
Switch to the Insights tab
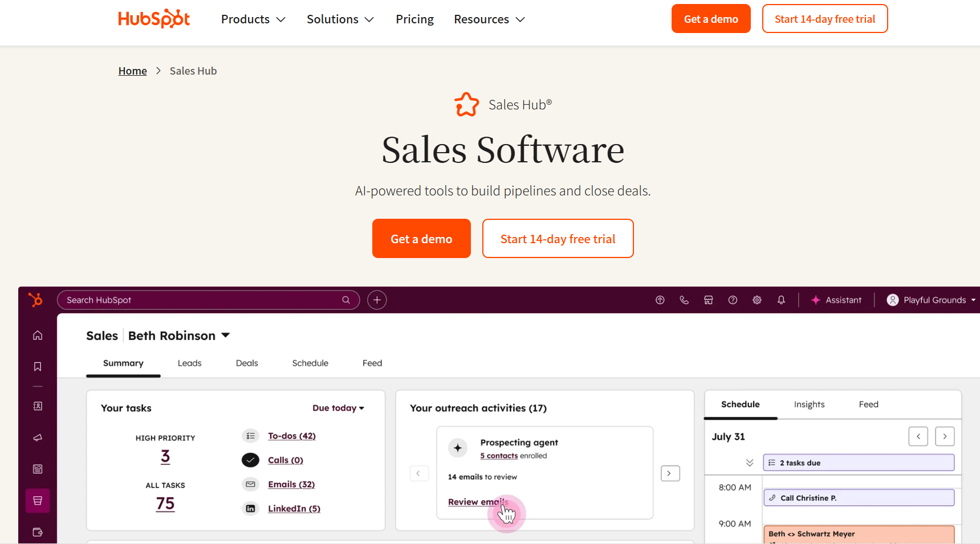point(809,404)
